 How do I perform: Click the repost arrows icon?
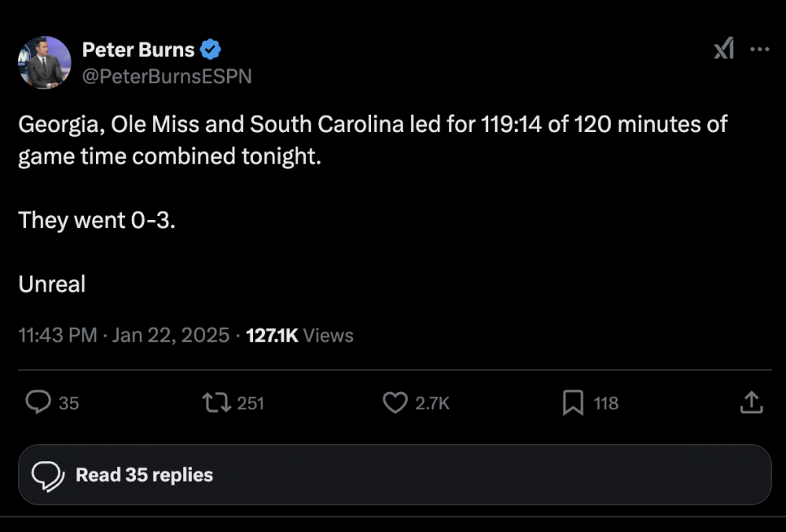click(x=216, y=403)
